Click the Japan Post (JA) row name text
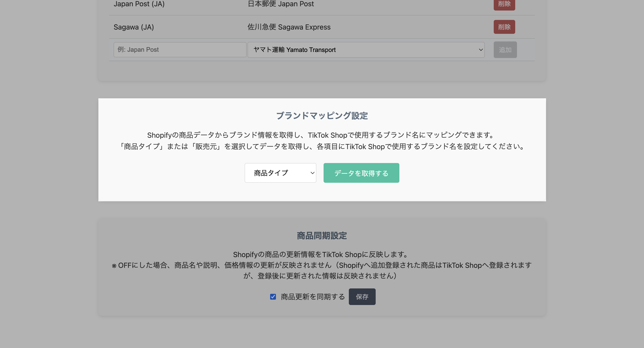 (x=139, y=4)
